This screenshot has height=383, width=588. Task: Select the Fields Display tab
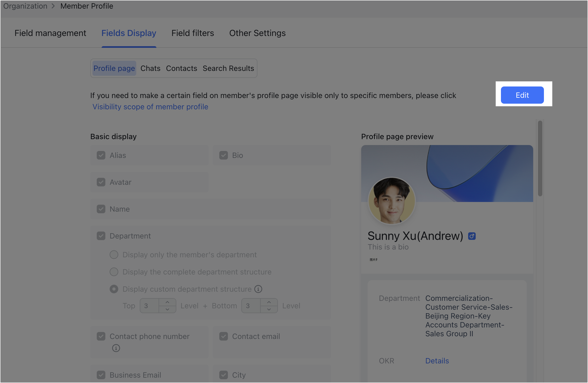pos(129,33)
